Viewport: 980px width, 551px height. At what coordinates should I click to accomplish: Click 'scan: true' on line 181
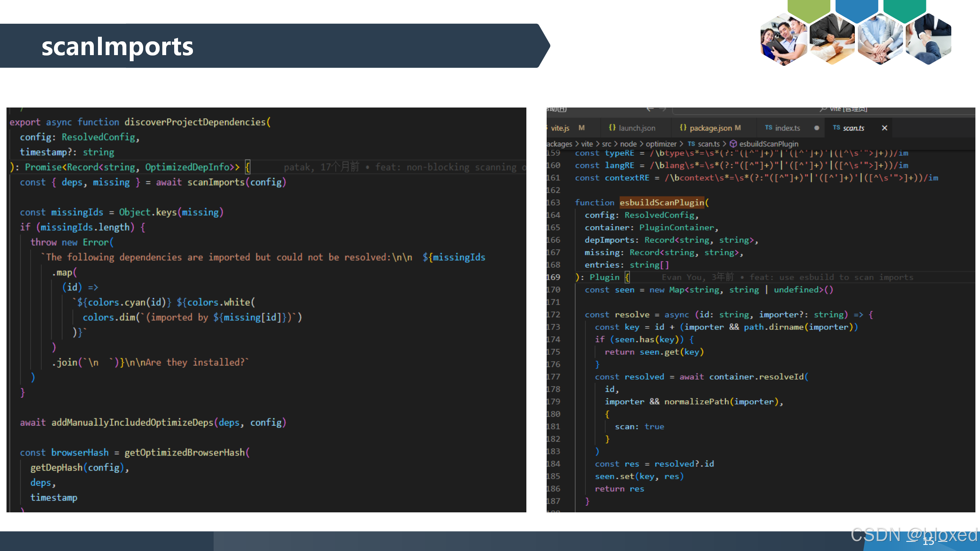coord(639,426)
